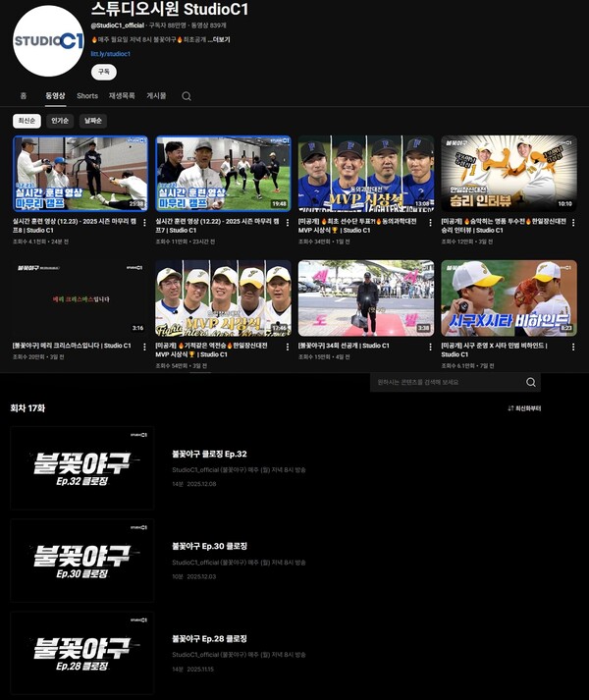The height and width of the screenshot is (700, 589).
Task: Select the 최신순 filter chip
Action: click(x=27, y=121)
